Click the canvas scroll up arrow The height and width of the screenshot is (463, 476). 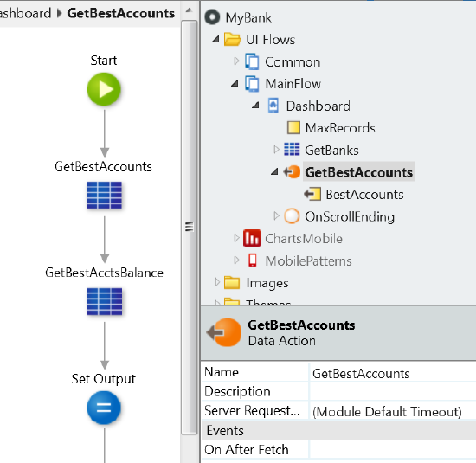[189, 10]
